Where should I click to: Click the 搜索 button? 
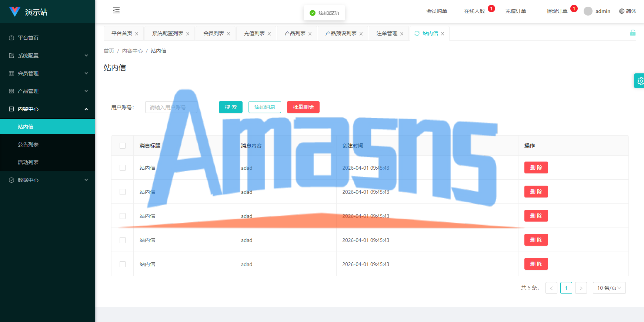231,107
